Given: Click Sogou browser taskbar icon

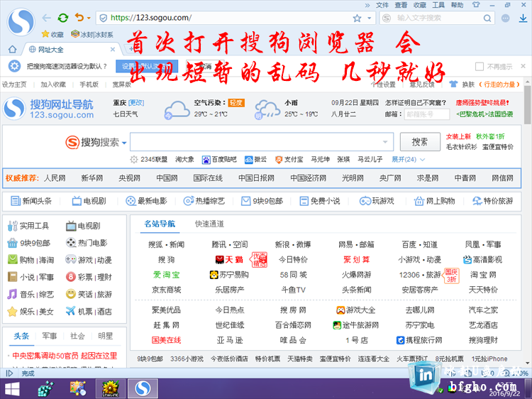Looking at the screenshot, I should [143, 388].
